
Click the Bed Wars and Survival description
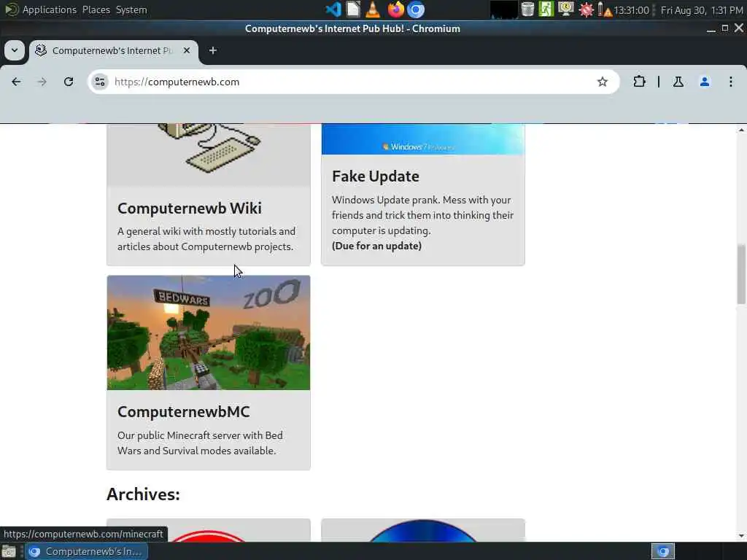[x=200, y=443]
